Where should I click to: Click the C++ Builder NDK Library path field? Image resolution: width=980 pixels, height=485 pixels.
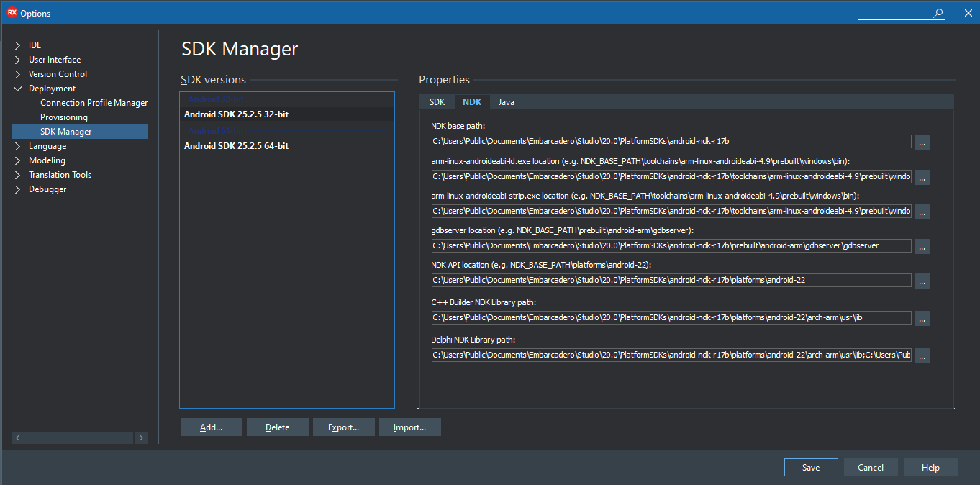pyautogui.click(x=671, y=317)
